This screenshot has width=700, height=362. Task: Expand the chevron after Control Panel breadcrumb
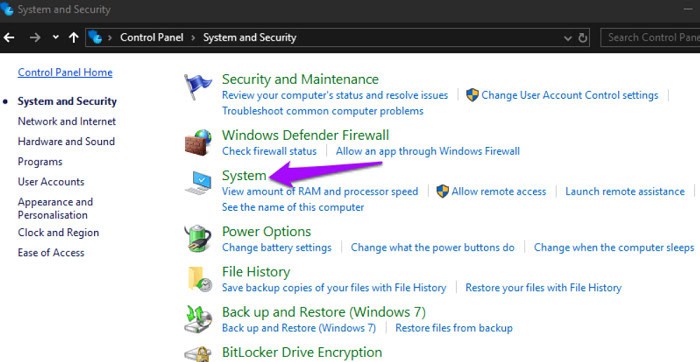193,38
